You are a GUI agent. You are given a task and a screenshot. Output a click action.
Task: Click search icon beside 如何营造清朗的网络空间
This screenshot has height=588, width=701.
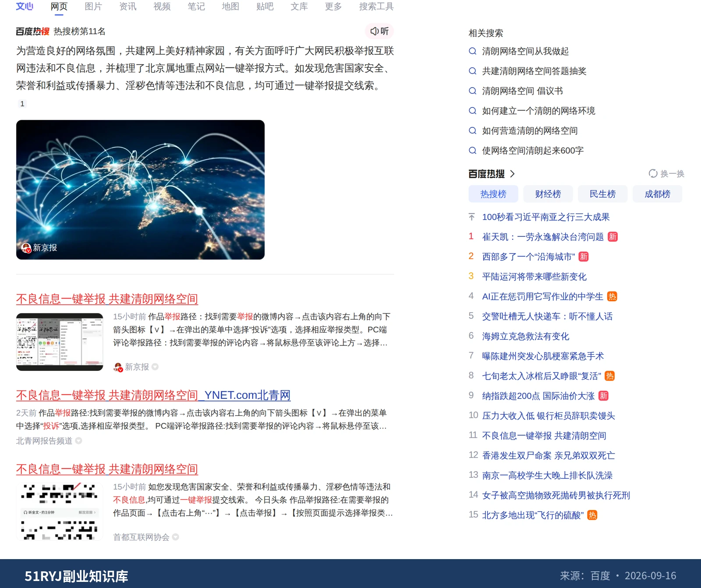(473, 130)
